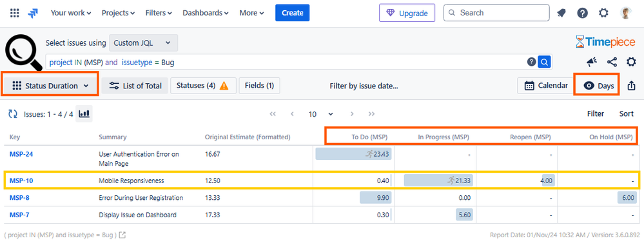Open the Fields (1) selector
The image size is (644, 245).
tap(259, 86)
